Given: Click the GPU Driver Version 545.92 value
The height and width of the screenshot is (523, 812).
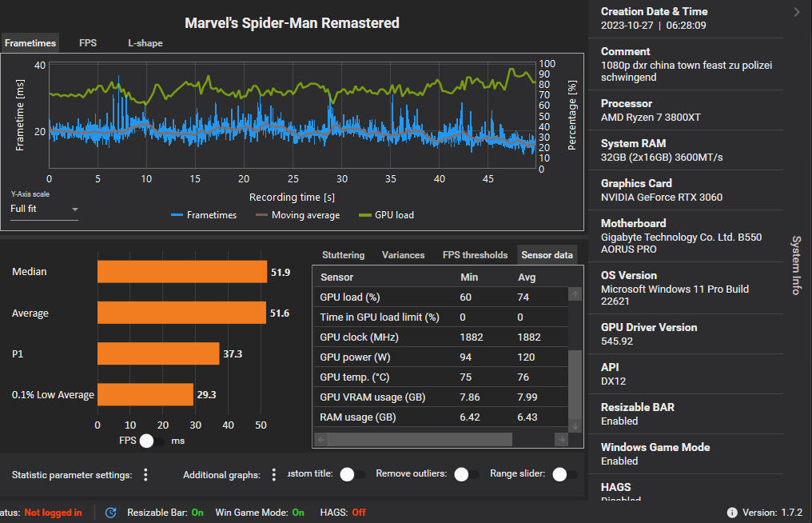Looking at the screenshot, I should (x=617, y=341).
